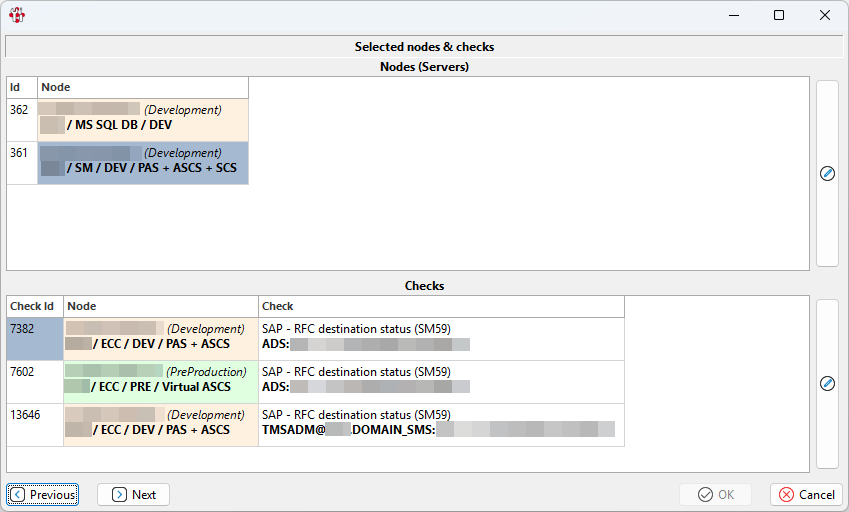The height and width of the screenshot is (512, 849).
Task: Select check row with Id 7602
Action: click(x=34, y=381)
